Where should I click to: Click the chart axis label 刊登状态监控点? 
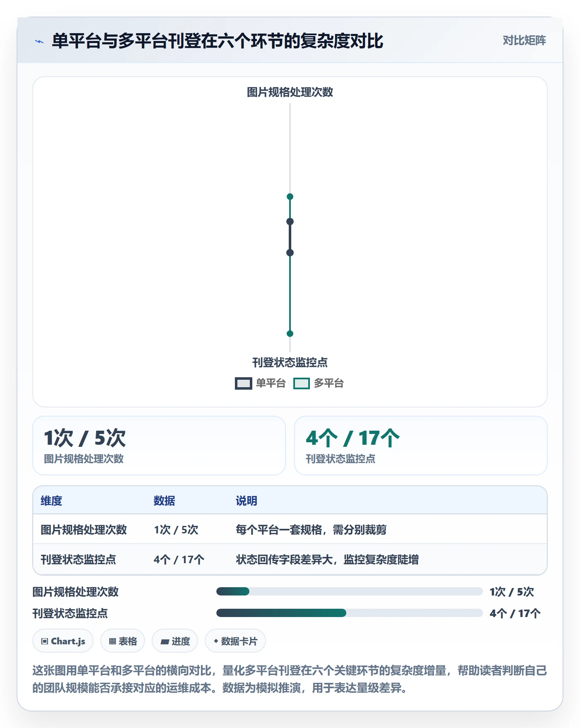290,363
